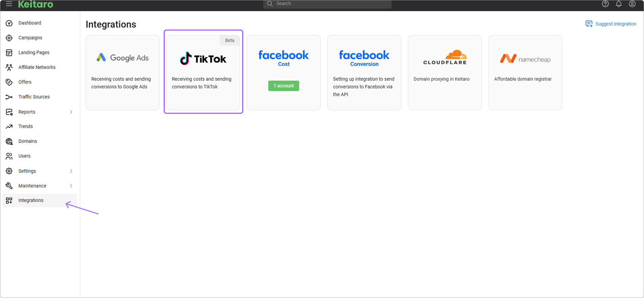Click the Offers tag icon
The image size is (644, 298).
[9, 82]
